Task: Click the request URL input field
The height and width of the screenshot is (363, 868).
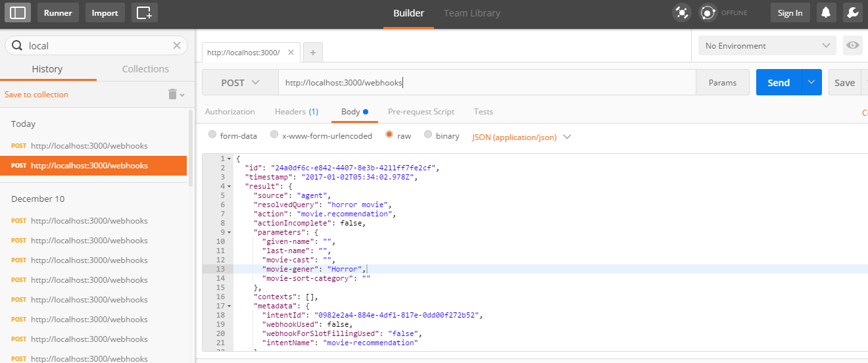Action: pyautogui.click(x=487, y=82)
